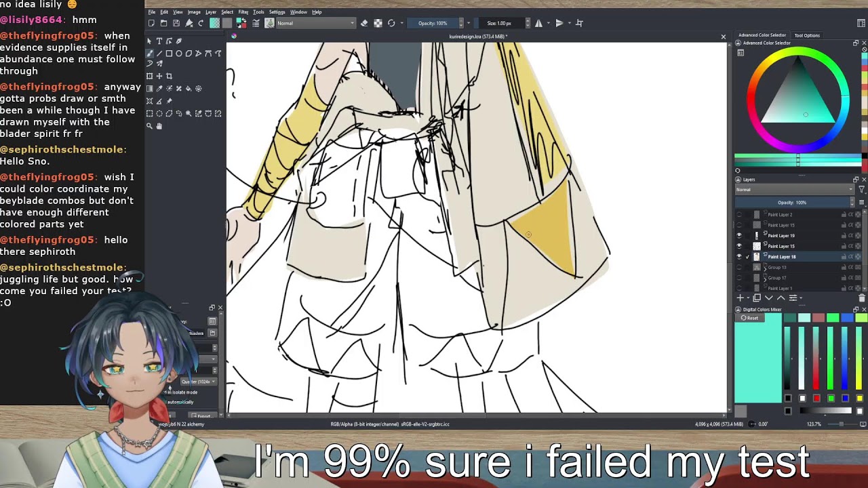The height and width of the screenshot is (488, 868).
Task: Select the Pan hand tool
Action: [159, 126]
